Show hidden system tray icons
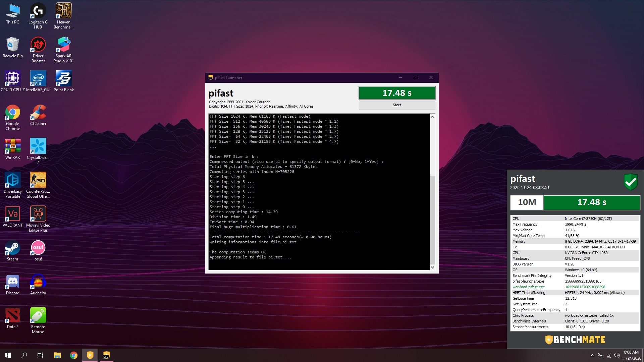The width and height of the screenshot is (644, 362). point(592,355)
